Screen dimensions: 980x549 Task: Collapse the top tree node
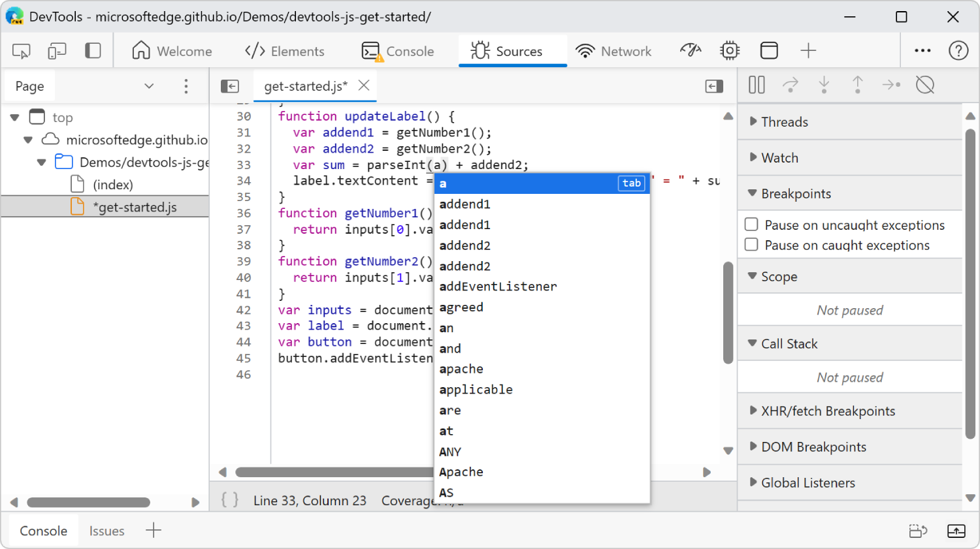pos(14,117)
